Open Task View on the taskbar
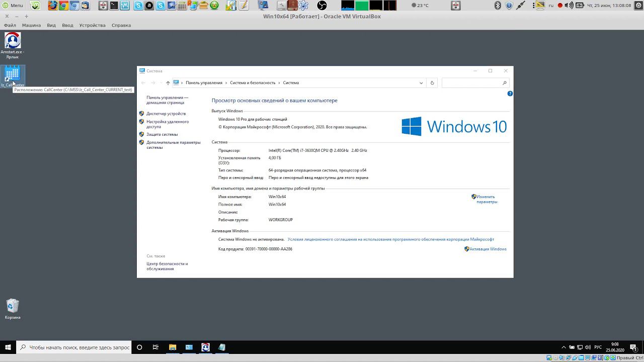 [x=155, y=347]
